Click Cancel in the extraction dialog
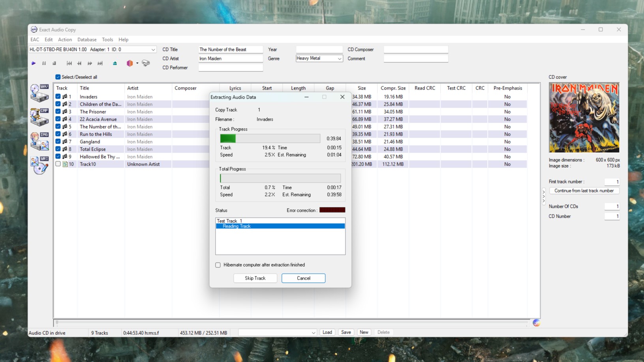Image resolution: width=644 pixels, height=362 pixels. click(x=303, y=278)
